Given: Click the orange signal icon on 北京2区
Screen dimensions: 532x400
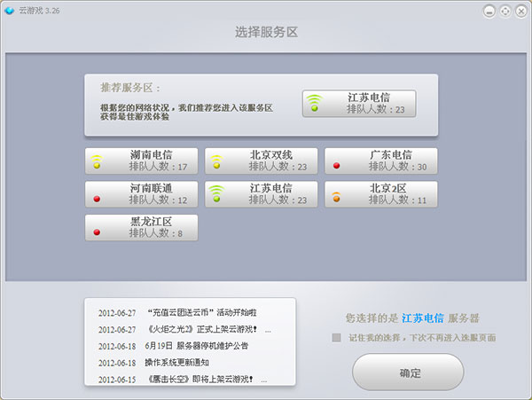Looking at the screenshot, I should click(x=336, y=195).
